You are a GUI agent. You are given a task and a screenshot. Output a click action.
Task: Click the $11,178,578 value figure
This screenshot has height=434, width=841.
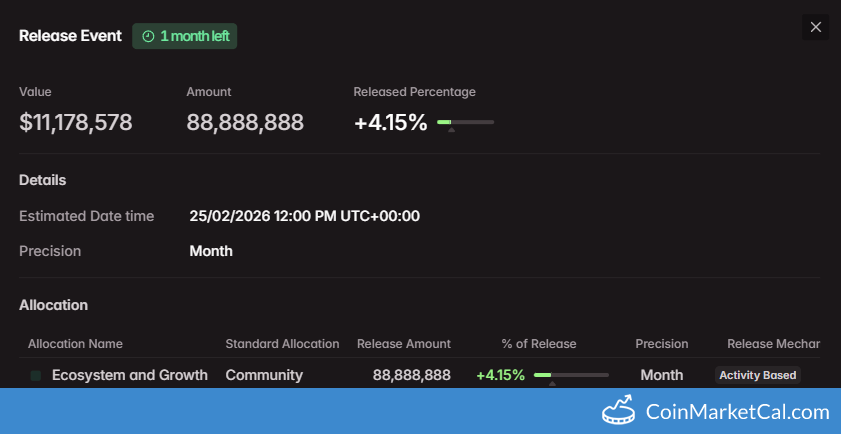point(76,123)
